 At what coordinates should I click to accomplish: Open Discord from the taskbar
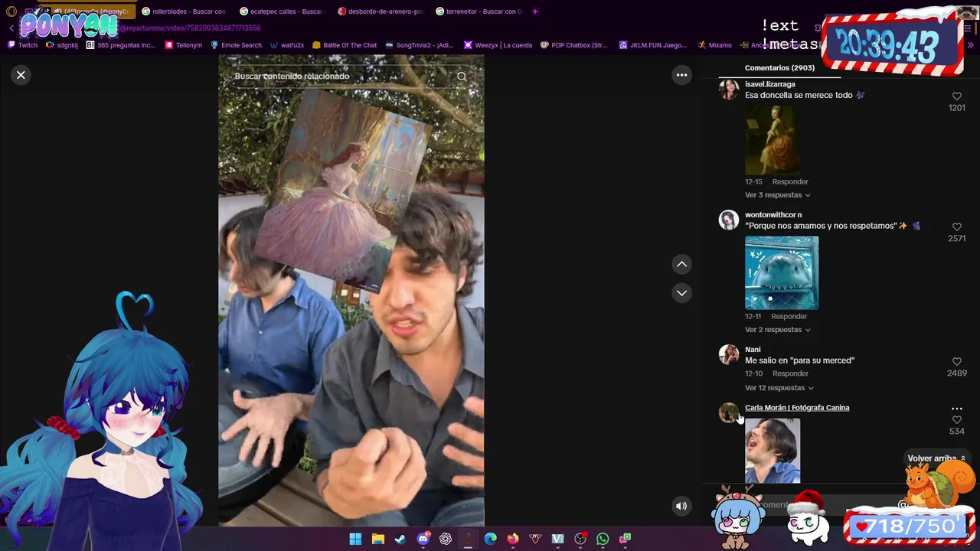[423, 539]
